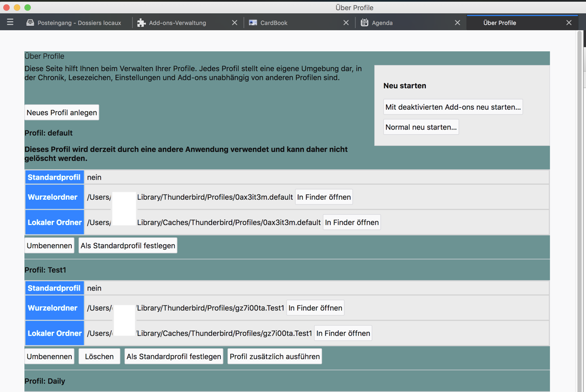Delete the Test1 profile with Löschen

[x=99, y=357]
